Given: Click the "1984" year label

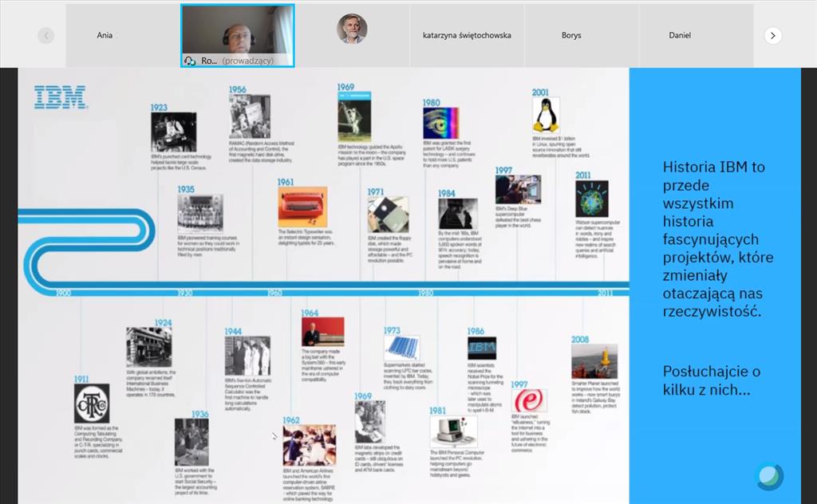Looking at the screenshot, I should coord(447,193).
